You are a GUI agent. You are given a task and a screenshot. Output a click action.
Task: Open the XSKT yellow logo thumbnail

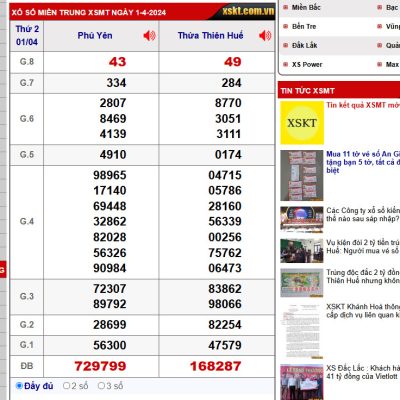coord(302,123)
